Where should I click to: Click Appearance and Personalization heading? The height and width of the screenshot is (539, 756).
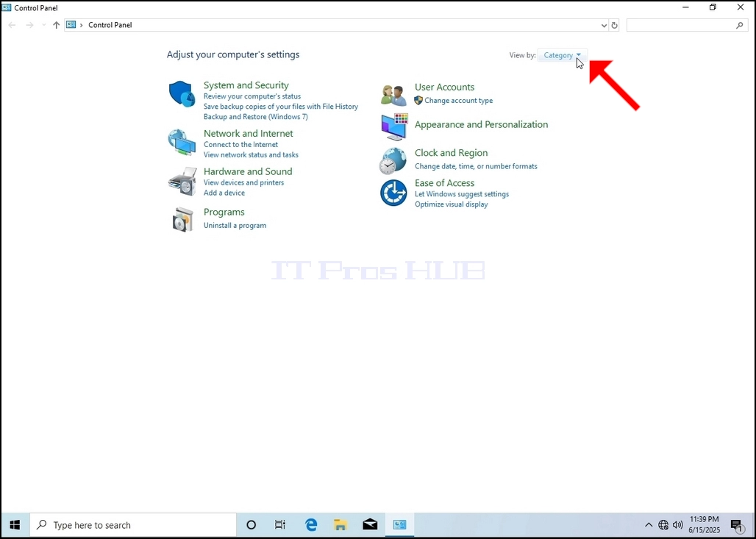click(481, 124)
